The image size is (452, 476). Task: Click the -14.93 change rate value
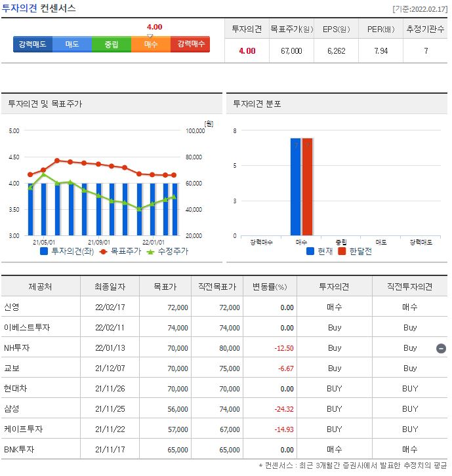click(x=284, y=429)
